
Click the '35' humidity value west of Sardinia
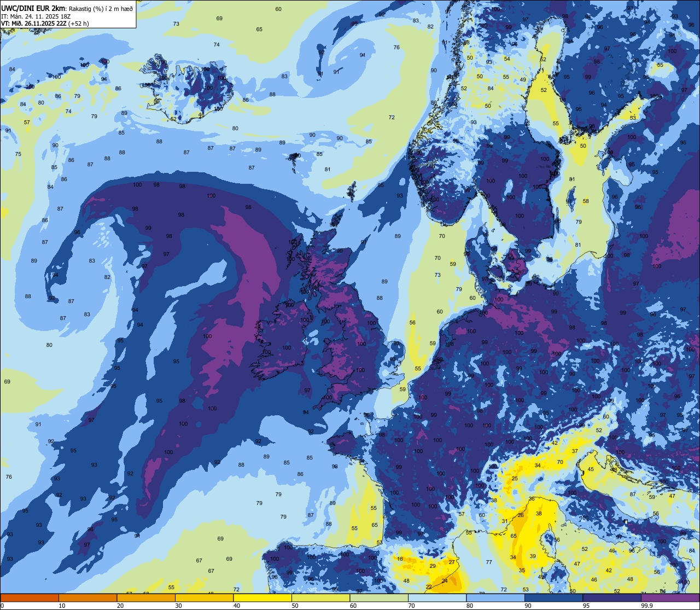[522, 571]
